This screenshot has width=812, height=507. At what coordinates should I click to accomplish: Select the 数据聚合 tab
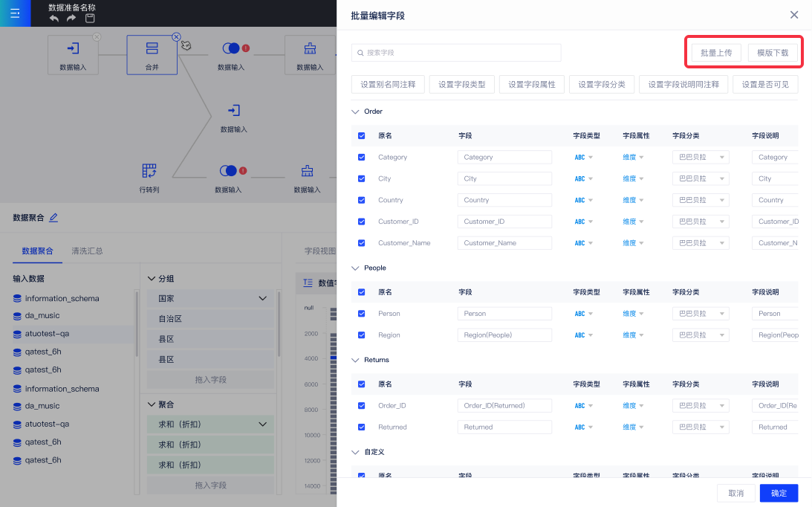(37, 251)
